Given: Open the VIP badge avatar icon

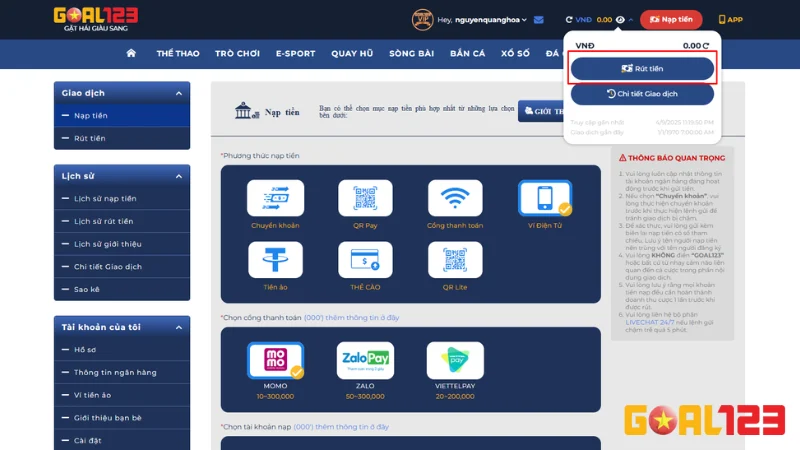Looking at the screenshot, I should 422,19.
